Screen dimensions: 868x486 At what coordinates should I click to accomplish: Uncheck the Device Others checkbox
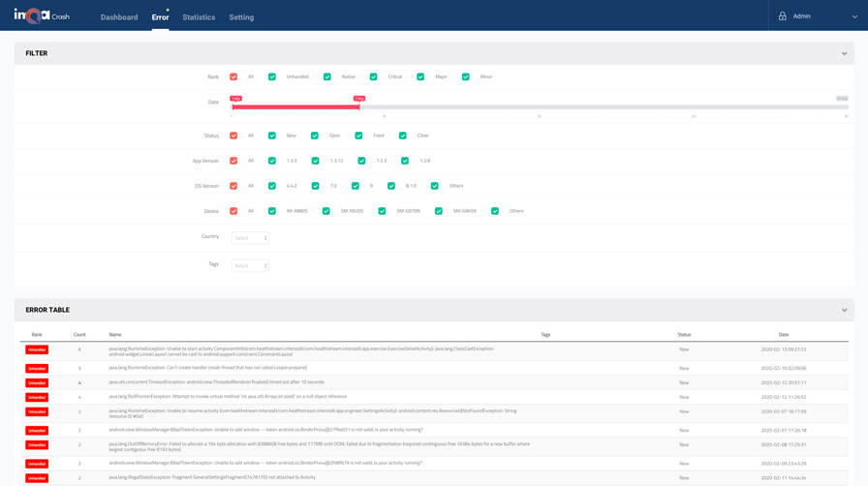point(495,211)
